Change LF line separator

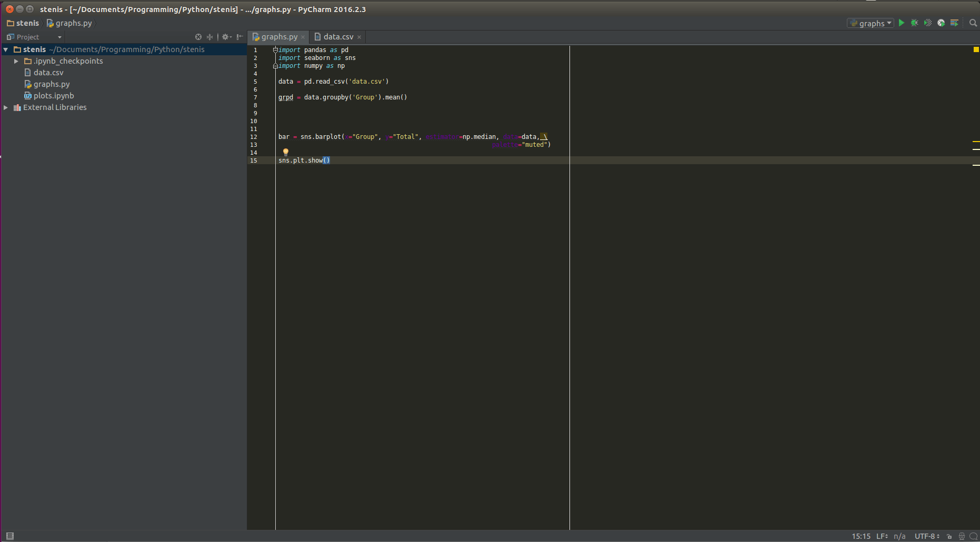(x=882, y=536)
